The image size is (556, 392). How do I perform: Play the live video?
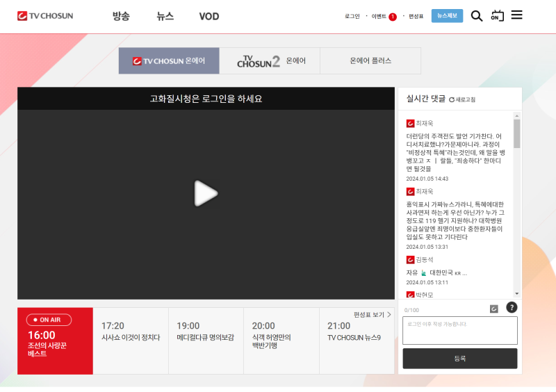click(x=206, y=193)
